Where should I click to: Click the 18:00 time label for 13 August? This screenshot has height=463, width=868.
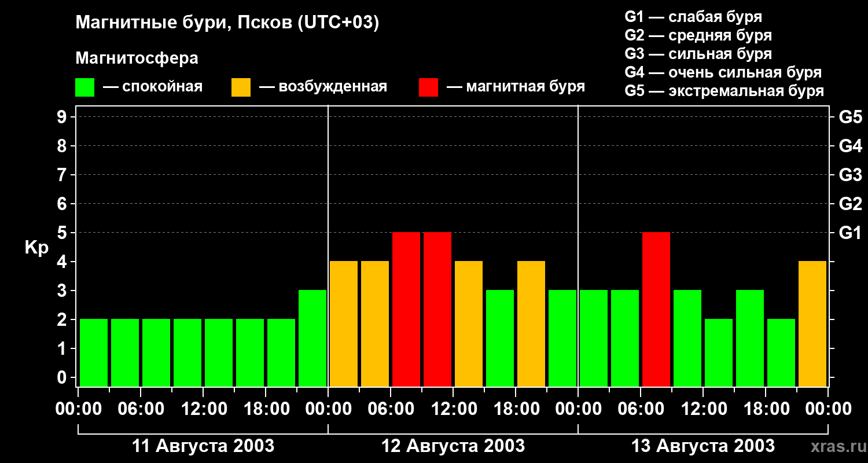(766, 409)
